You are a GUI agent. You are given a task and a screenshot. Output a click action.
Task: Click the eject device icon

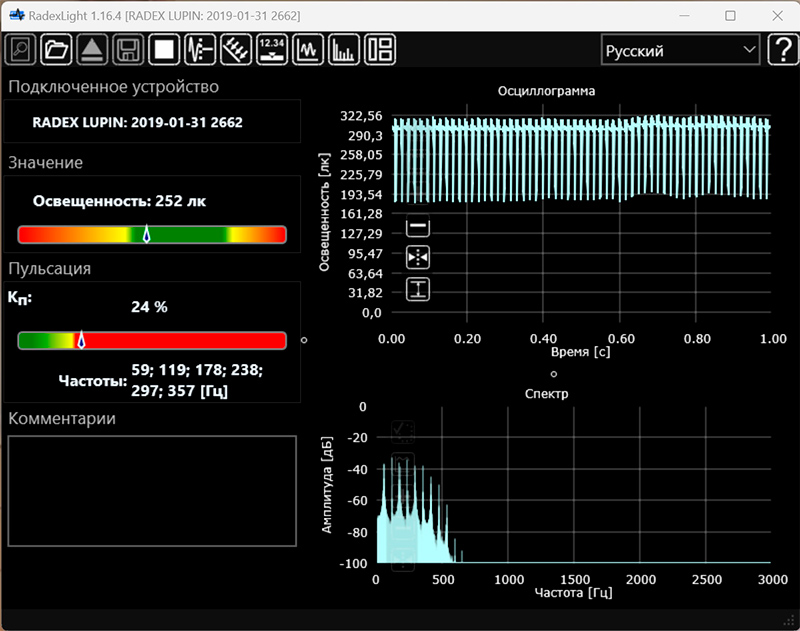[x=91, y=49]
